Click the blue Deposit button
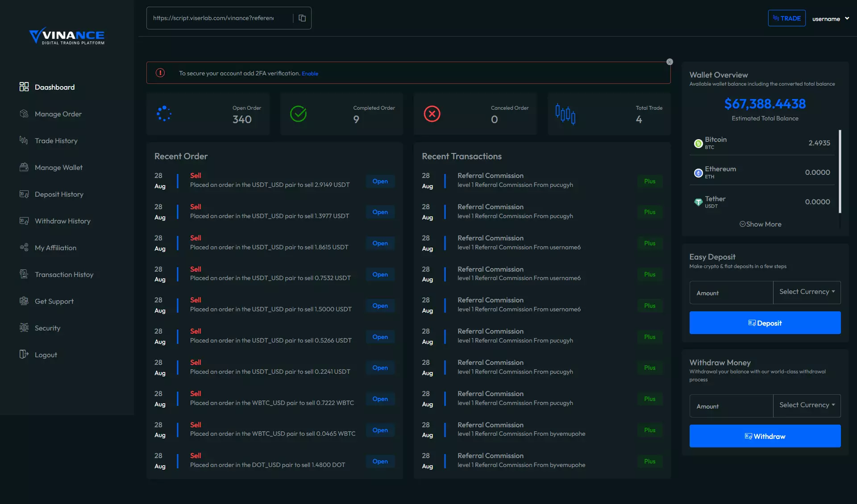 coord(765,323)
